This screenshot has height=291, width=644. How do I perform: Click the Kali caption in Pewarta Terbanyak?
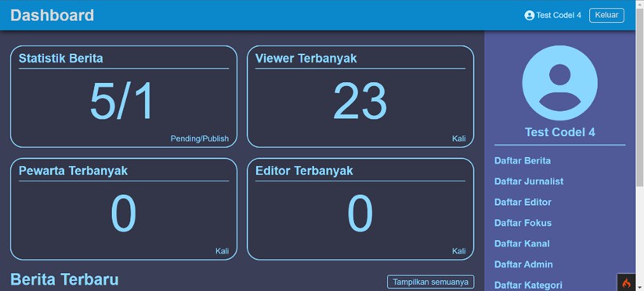tap(223, 251)
